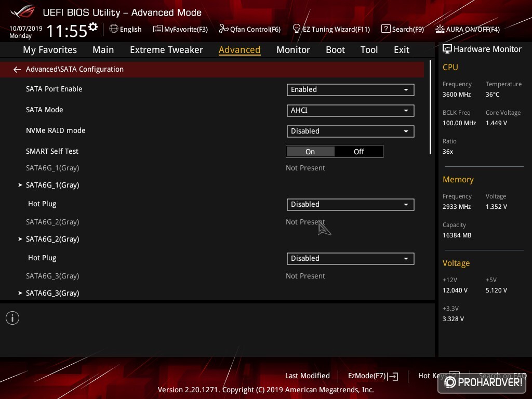Image resolution: width=532 pixels, height=399 pixels.
Task: Click the Search question mark icon
Action: [386, 29]
